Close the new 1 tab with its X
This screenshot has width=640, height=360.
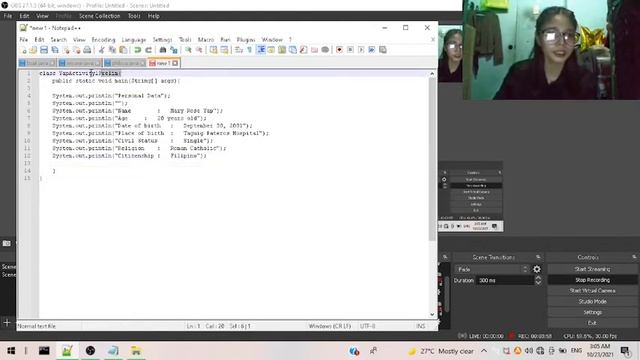(175, 63)
